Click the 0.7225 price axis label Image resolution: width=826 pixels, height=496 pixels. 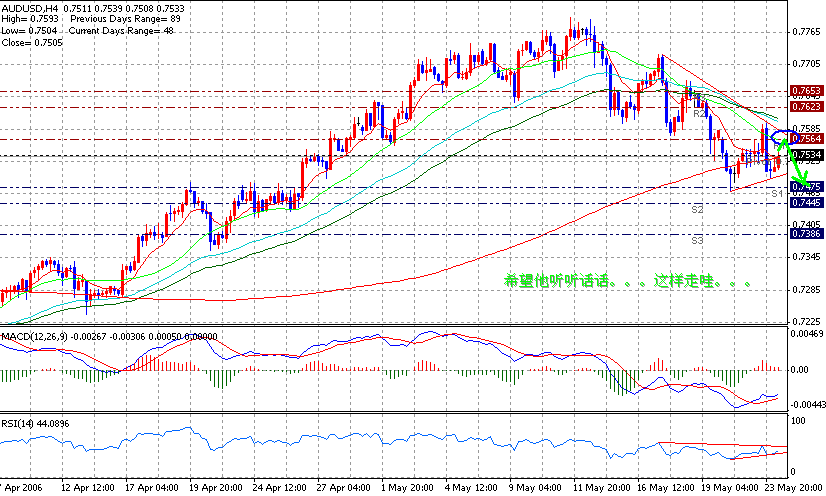pos(806,322)
